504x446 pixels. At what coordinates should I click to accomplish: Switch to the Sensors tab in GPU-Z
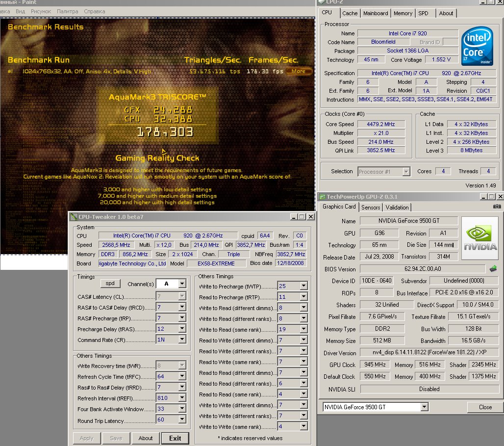pos(371,207)
